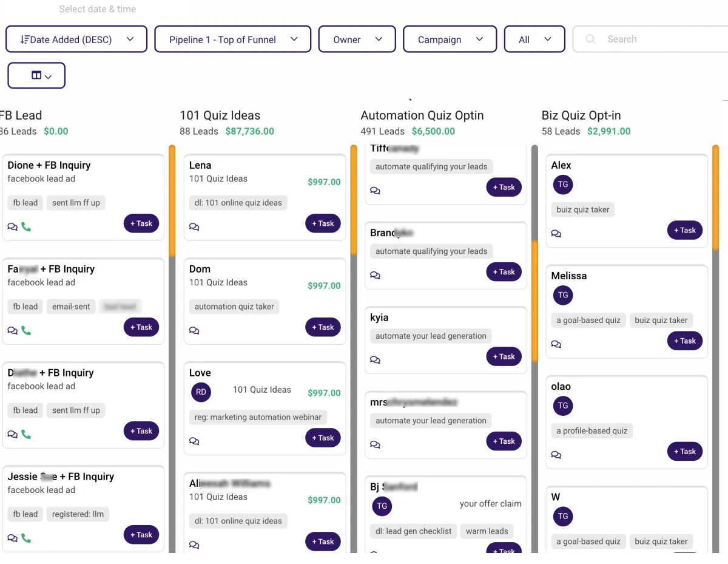The height and width of the screenshot is (564, 728).
Task: Open chat icon on olao card
Action: (x=556, y=455)
